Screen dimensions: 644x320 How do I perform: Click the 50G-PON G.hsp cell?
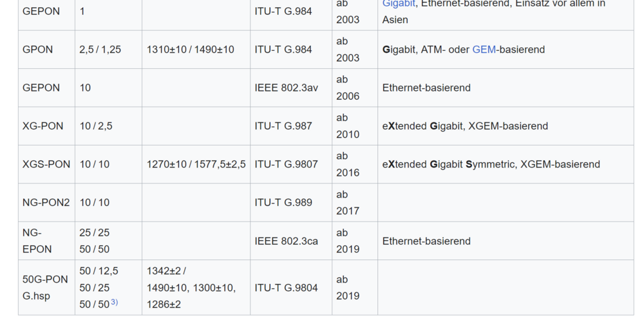pyautogui.click(x=46, y=288)
